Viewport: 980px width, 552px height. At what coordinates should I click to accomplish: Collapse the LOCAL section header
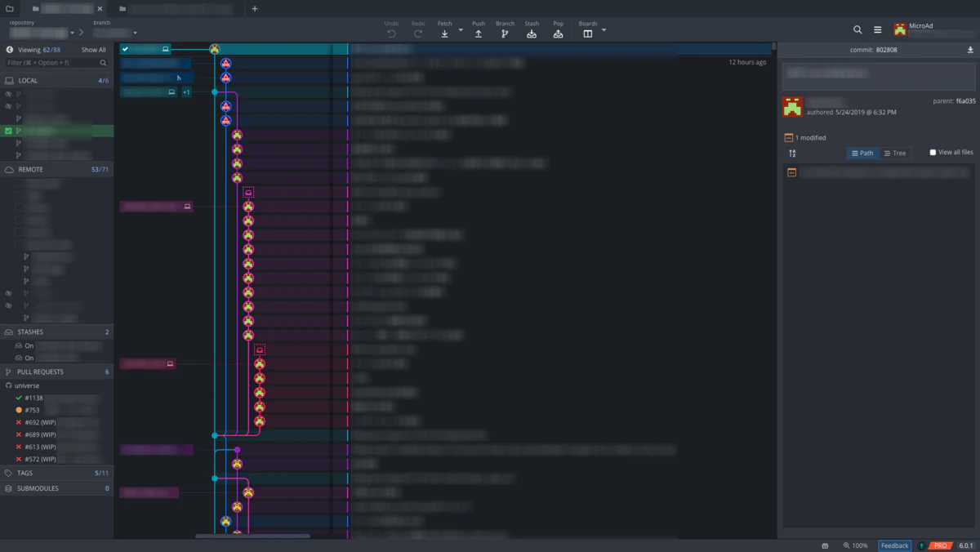coord(56,81)
